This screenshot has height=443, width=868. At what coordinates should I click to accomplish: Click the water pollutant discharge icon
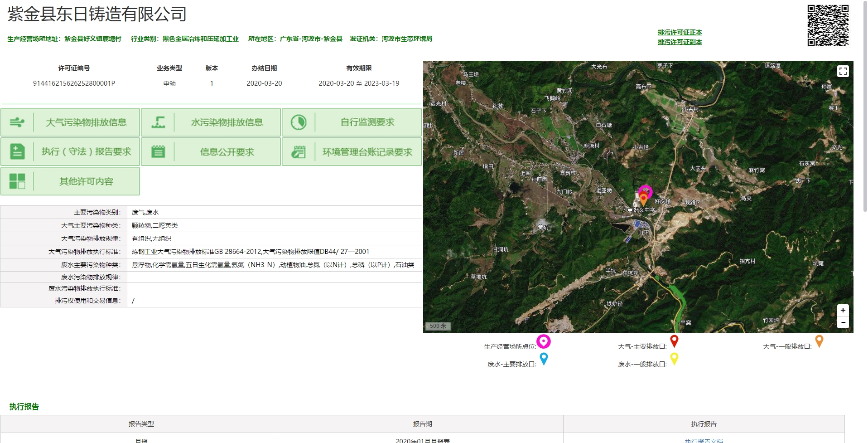158,122
